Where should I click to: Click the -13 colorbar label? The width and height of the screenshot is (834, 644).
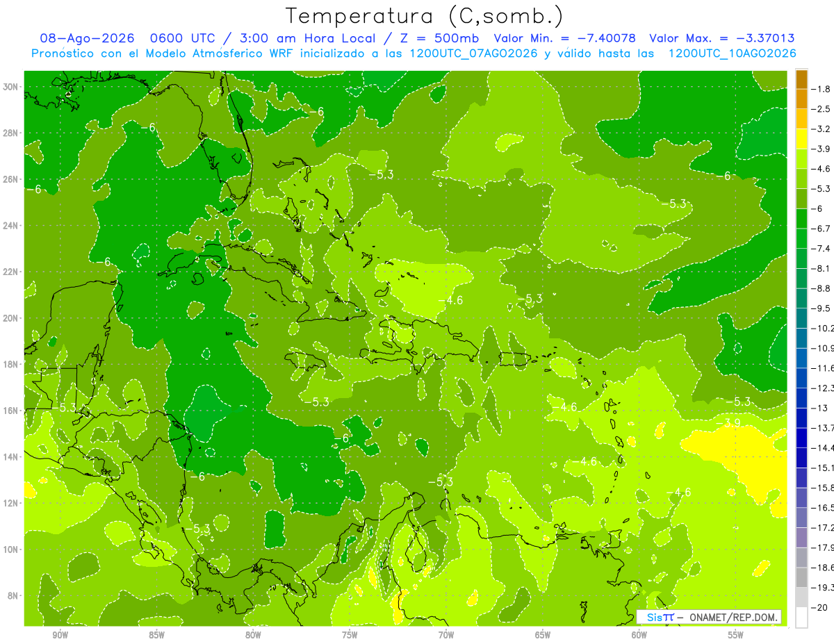click(819, 408)
